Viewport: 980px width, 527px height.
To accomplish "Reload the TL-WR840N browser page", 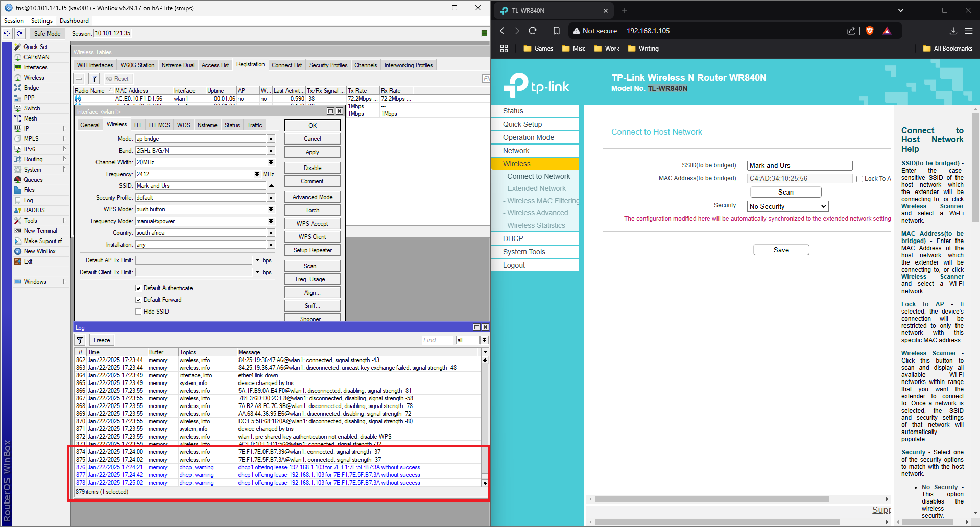I will [533, 31].
